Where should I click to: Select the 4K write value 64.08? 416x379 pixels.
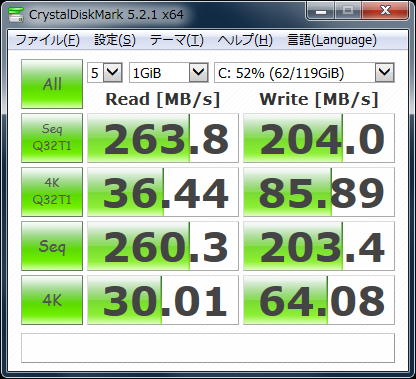(x=319, y=300)
